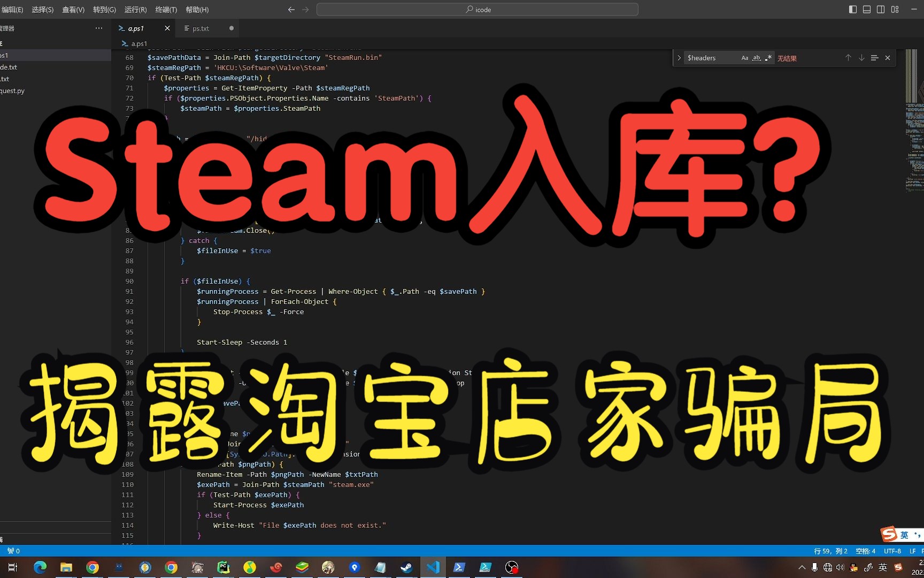Switch to Visual Studio Code taskbar icon

[x=433, y=567]
